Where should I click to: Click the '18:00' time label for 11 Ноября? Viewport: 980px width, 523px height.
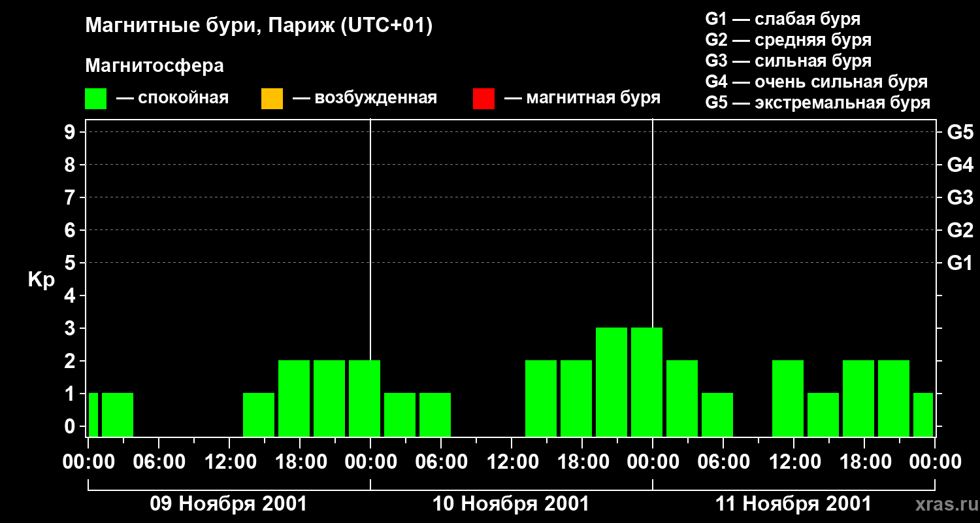pyautogui.click(x=864, y=462)
